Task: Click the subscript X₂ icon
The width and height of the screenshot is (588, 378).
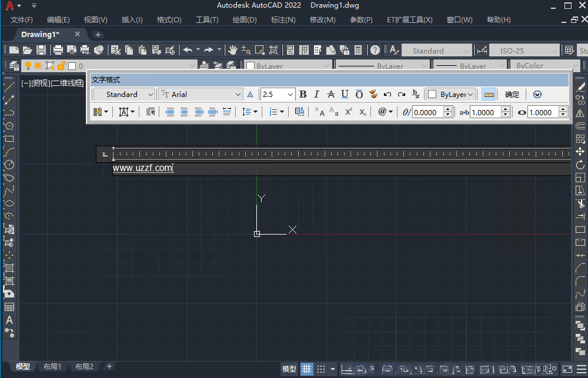Action: (x=363, y=112)
